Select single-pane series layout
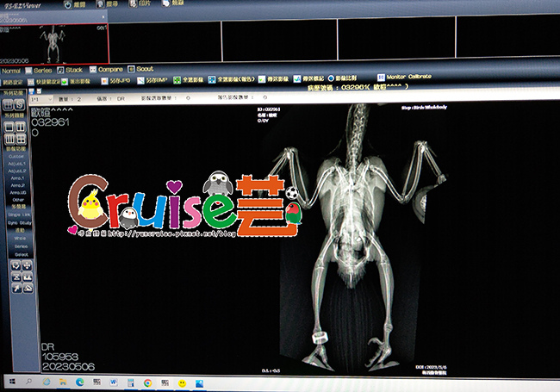 (9, 128)
